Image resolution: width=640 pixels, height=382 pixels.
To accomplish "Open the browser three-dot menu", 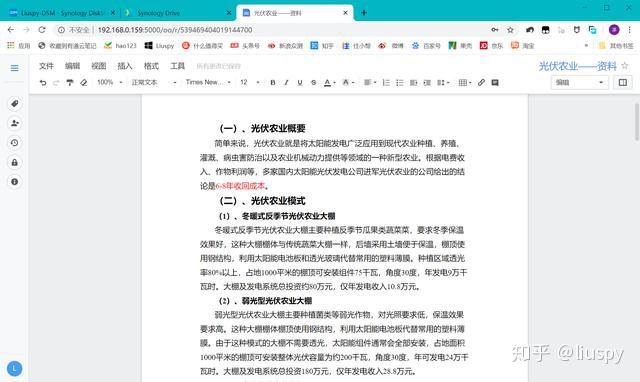I will pos(630,30).
